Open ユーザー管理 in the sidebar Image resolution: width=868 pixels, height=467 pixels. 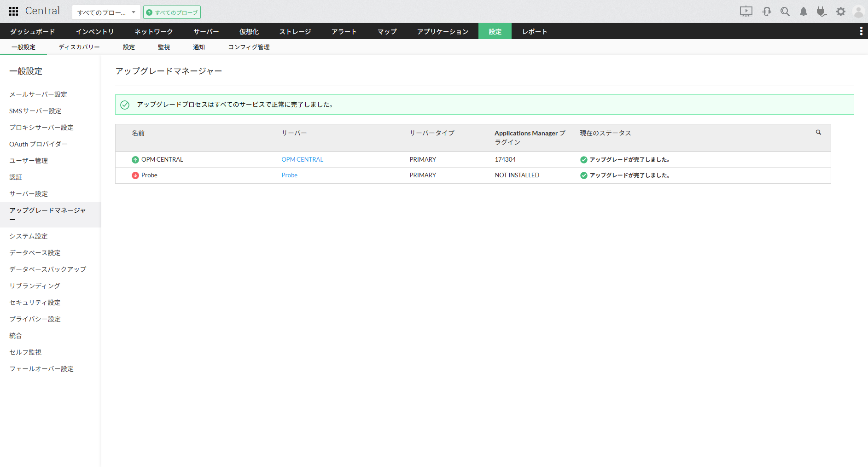tap(29, 161)
